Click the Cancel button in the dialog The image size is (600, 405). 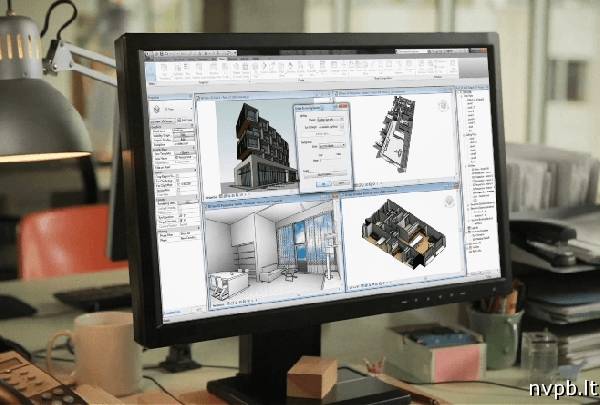tap(341, 183)
